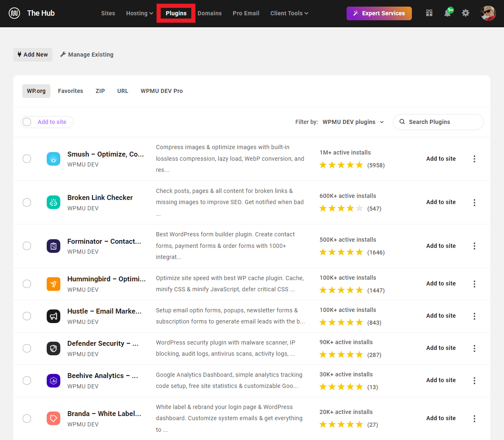Open the notifications bell icon

pyautogui.click(x=447, y=13)
